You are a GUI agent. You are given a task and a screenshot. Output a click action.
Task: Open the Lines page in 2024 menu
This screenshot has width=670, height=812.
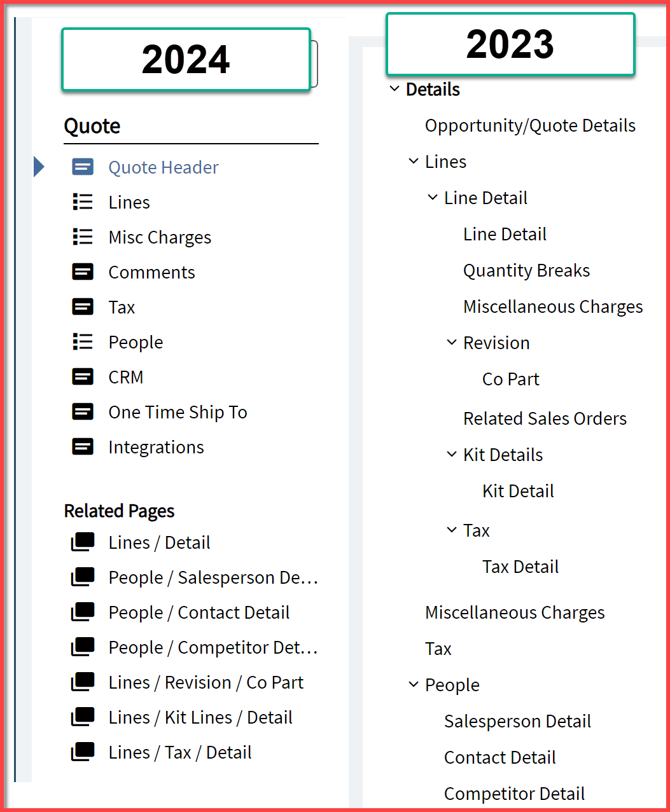pos(129,202)
